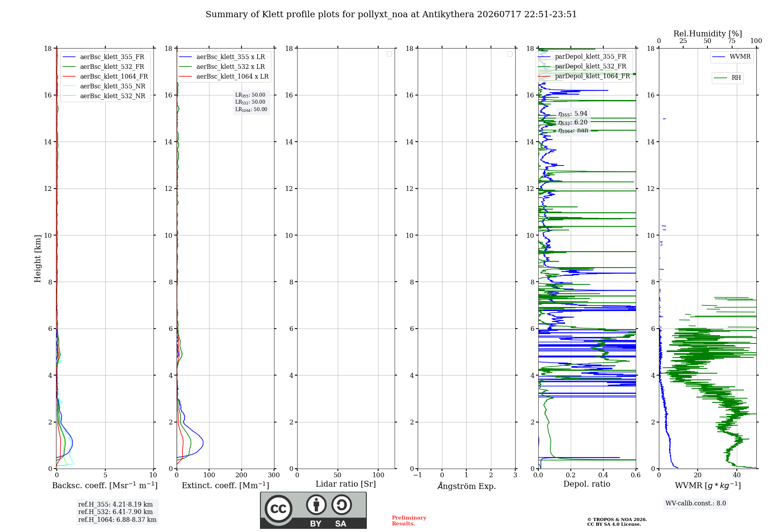
Task: Click the empty legend box in Ångström Exp. plot
Action: pos(510,54)
